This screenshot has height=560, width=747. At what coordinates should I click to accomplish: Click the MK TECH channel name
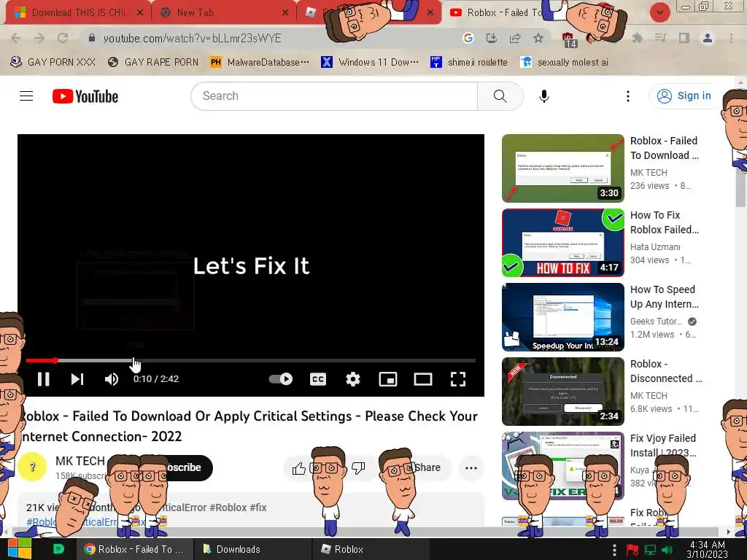80,461
